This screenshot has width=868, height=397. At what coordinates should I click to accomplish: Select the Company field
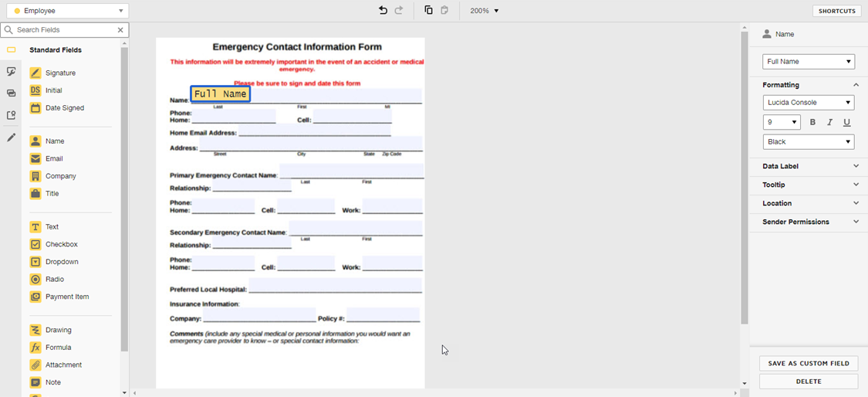point(53,176)
